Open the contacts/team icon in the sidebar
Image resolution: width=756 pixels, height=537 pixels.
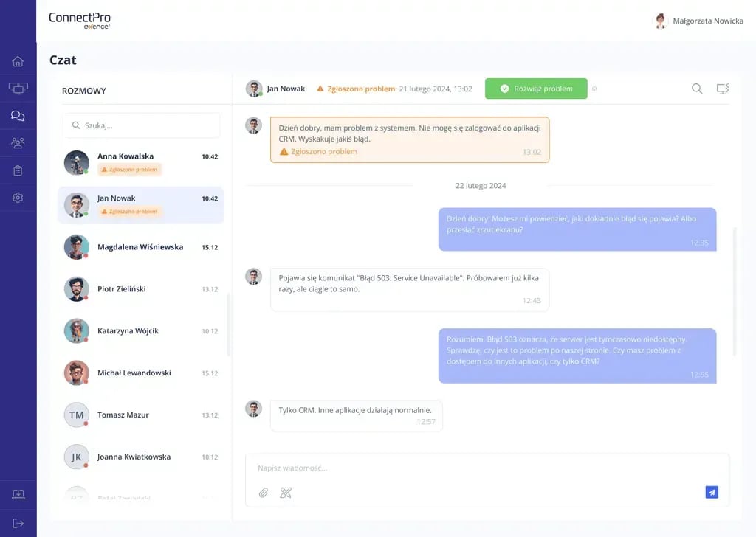[x=18, y=142]
